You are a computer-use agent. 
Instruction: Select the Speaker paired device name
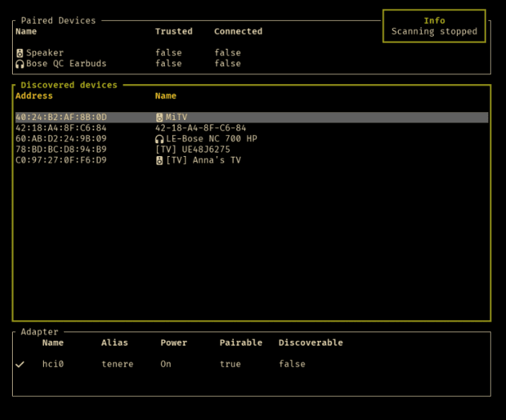pyautogui.click(x=45, y=53)
